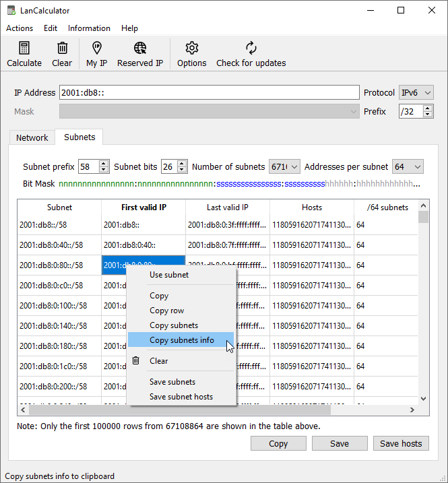Click table scroll down arrow
This screenshot has height=483, width=448.
pyautogui.click(x=423, y=399)
